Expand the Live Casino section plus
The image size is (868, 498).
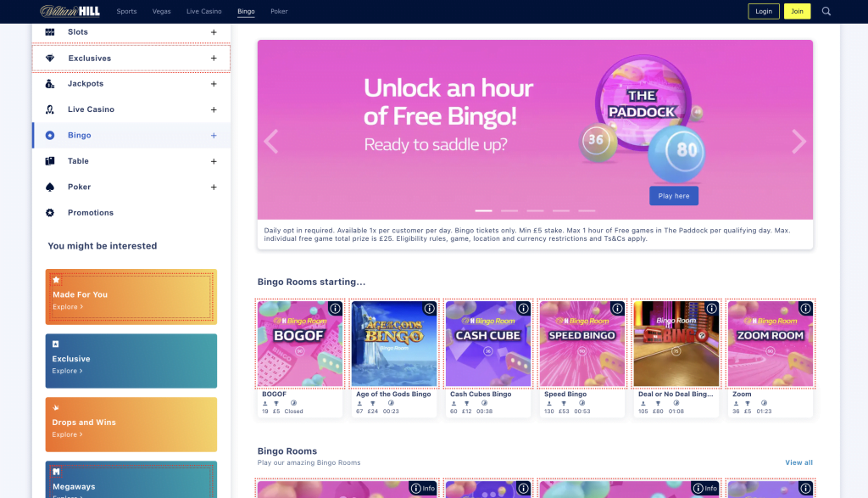(214, 109)
